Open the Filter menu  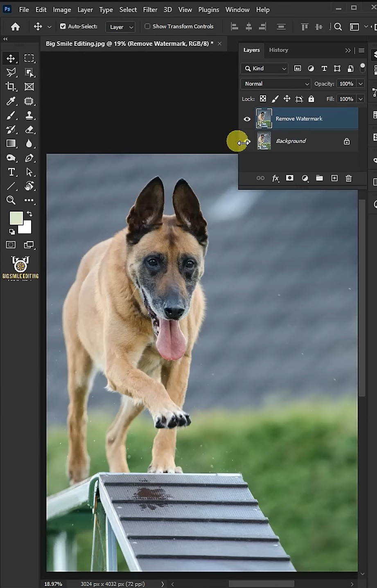tap(150, 9)
